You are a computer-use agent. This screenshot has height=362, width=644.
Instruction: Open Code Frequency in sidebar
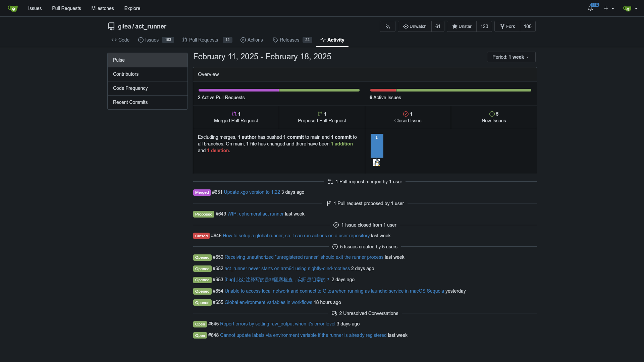click(x=130, y=88)
